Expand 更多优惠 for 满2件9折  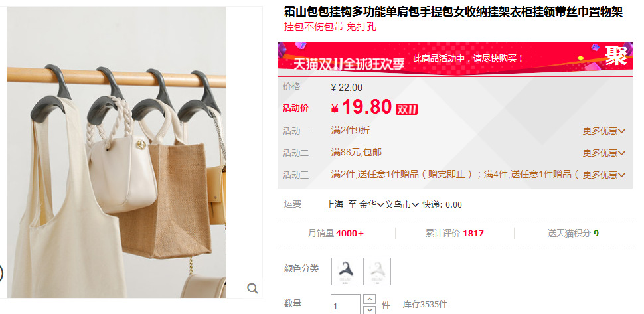(x=604, y=131)
